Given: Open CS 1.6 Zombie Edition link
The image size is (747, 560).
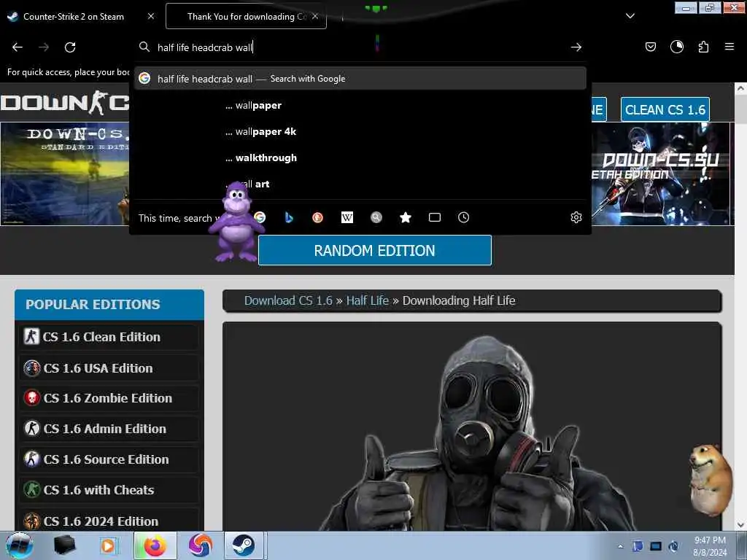Looking at the screenshot, I should pyautogui.click(x=109, y=398).
